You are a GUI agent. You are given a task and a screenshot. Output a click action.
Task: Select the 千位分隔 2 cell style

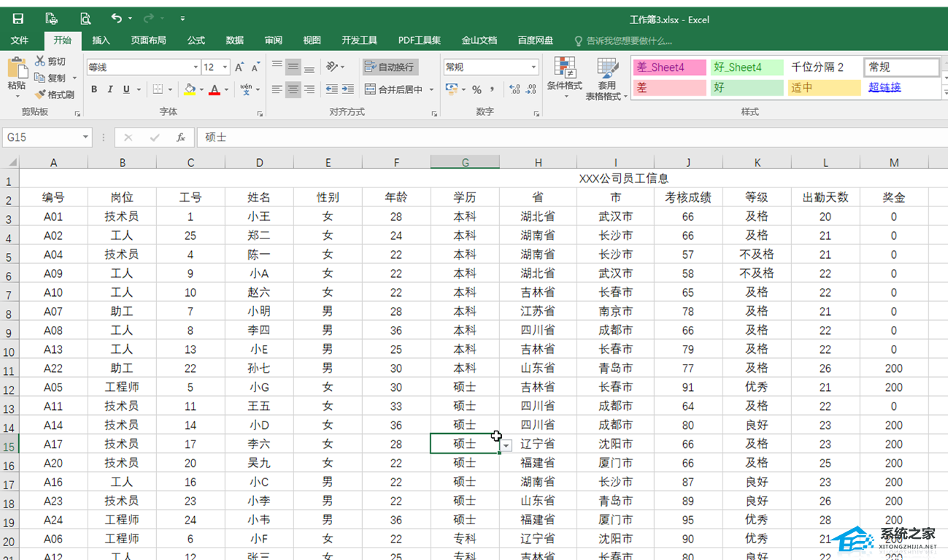(824, 67)
